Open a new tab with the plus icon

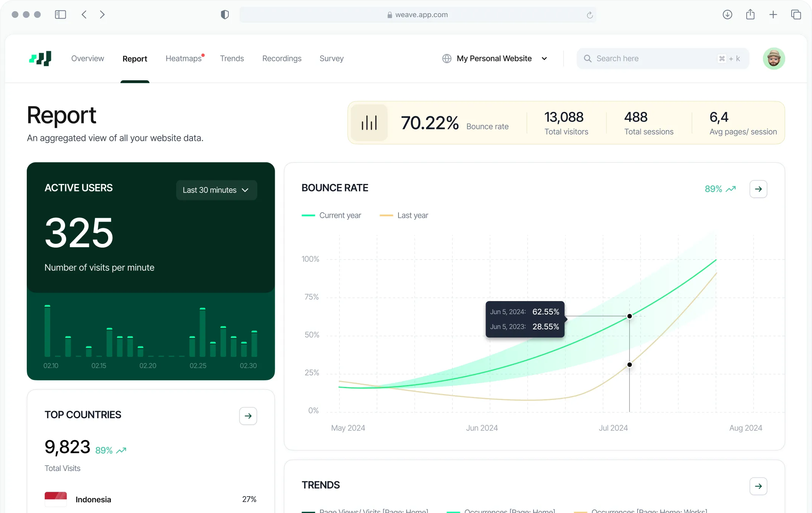click(773, 14)
